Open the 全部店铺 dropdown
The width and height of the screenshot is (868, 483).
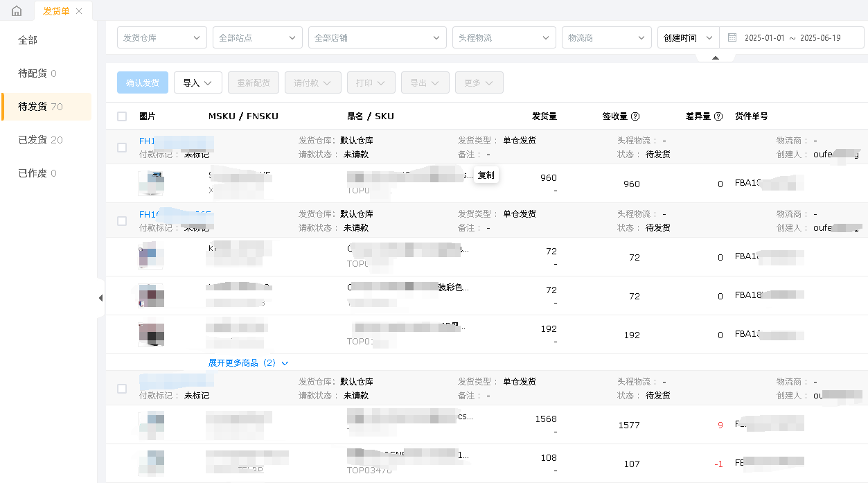[x=377, y=37]
